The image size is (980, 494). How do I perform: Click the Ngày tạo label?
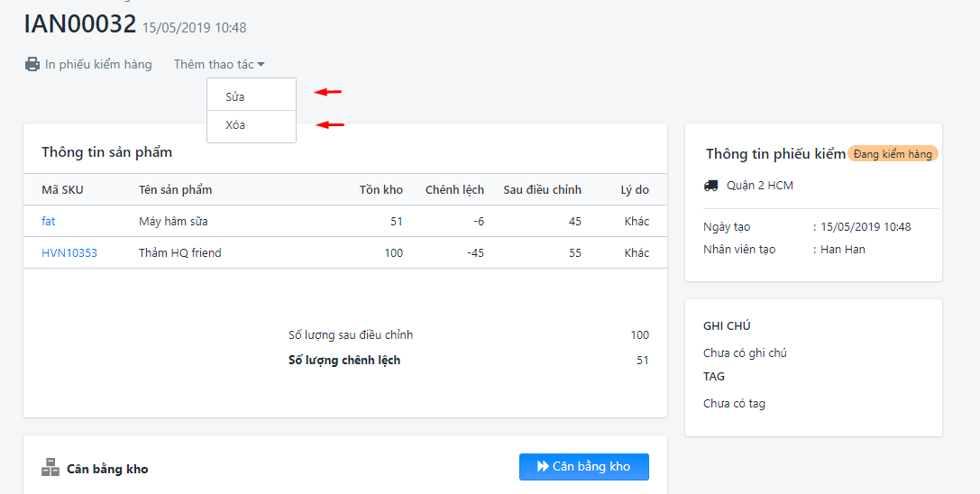(727, 227)
